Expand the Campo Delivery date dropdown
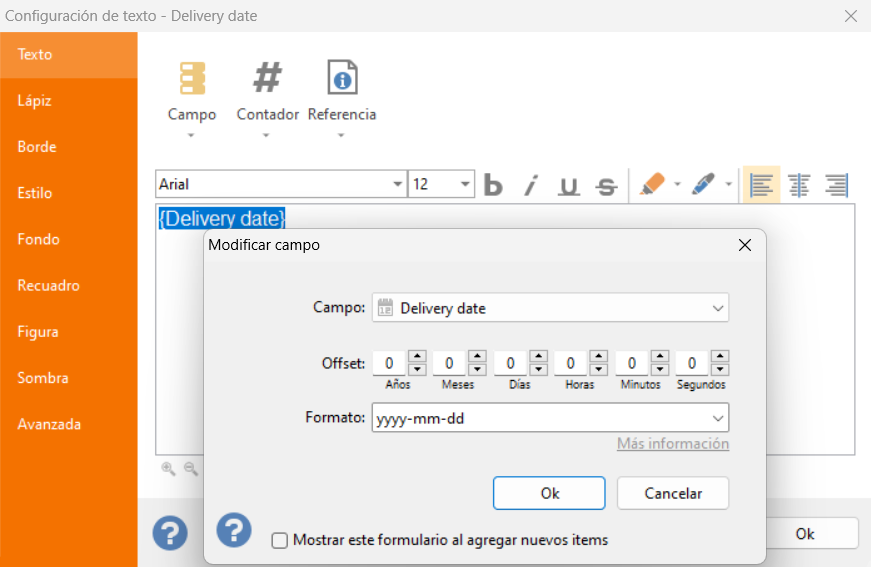Image resolution: width=871 pixels, height=567 pixels. pos(718,308)
